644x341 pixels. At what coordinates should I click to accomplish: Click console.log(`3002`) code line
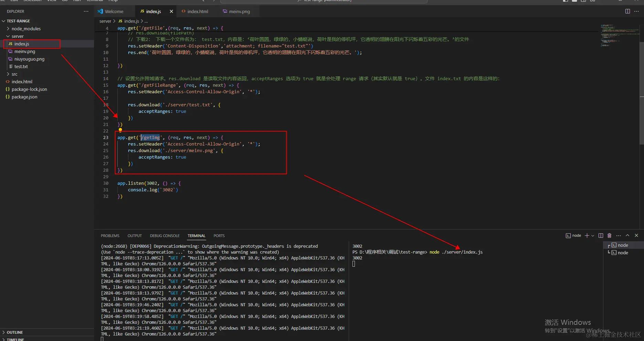153,190
